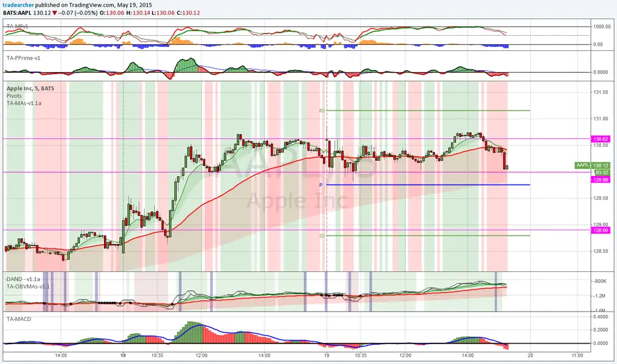
Task: Click the 03:32 countdown label
Action: [602, 172]
